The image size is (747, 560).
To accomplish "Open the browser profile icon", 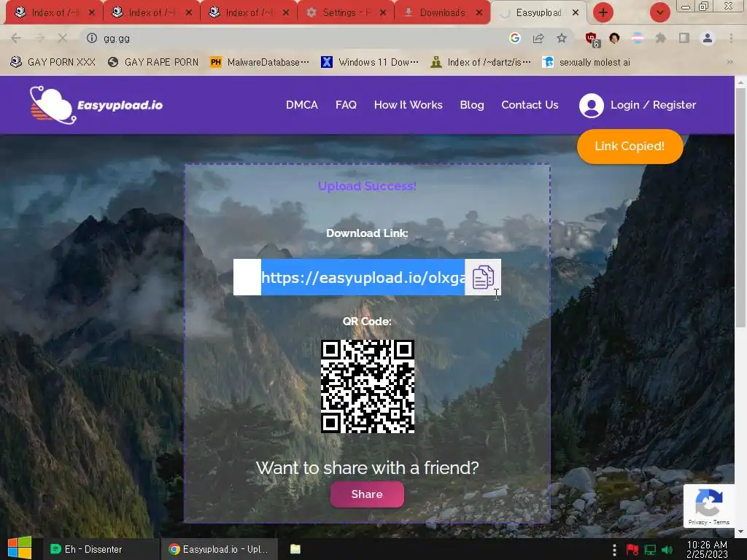I will point(708,38).
